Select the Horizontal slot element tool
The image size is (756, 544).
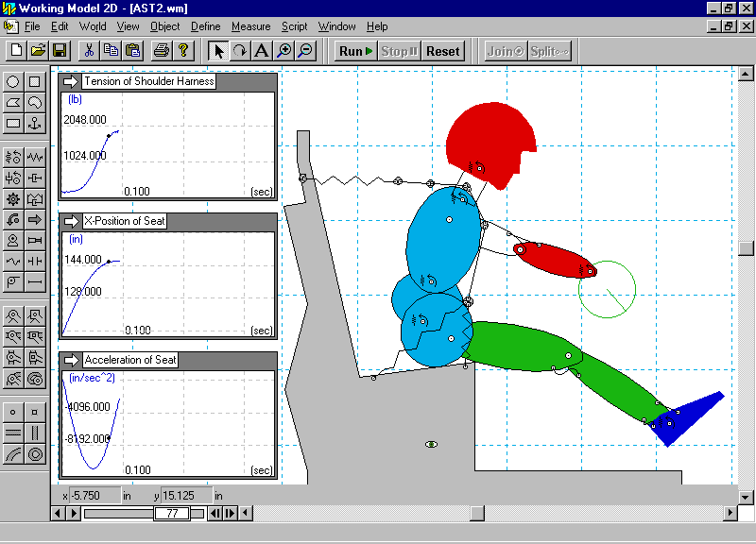13,433
